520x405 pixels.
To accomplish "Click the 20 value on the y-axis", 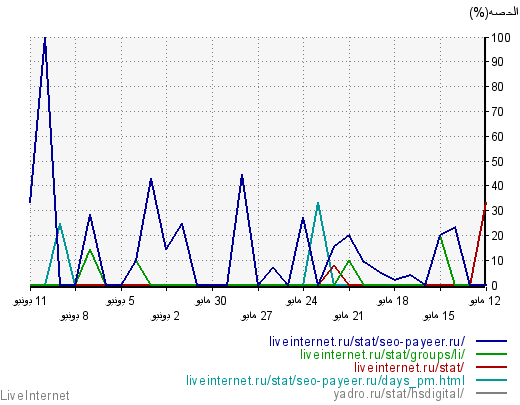I will (497, 236).
